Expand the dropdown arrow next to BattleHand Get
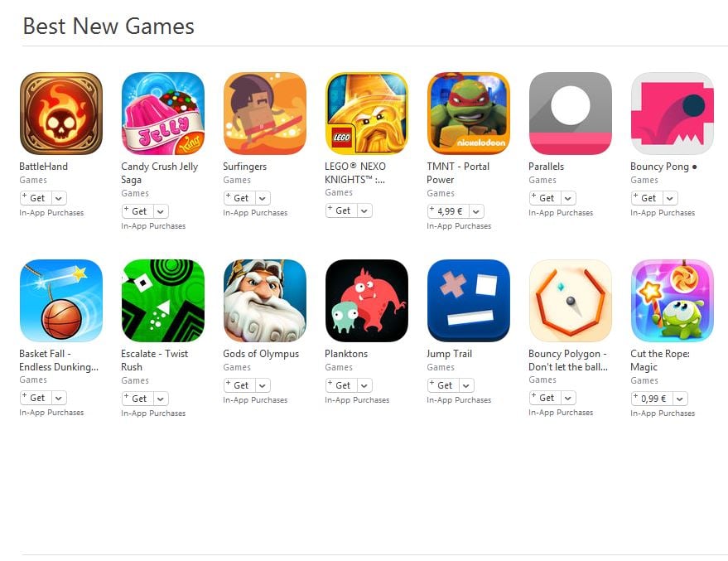 click(59, 198)
